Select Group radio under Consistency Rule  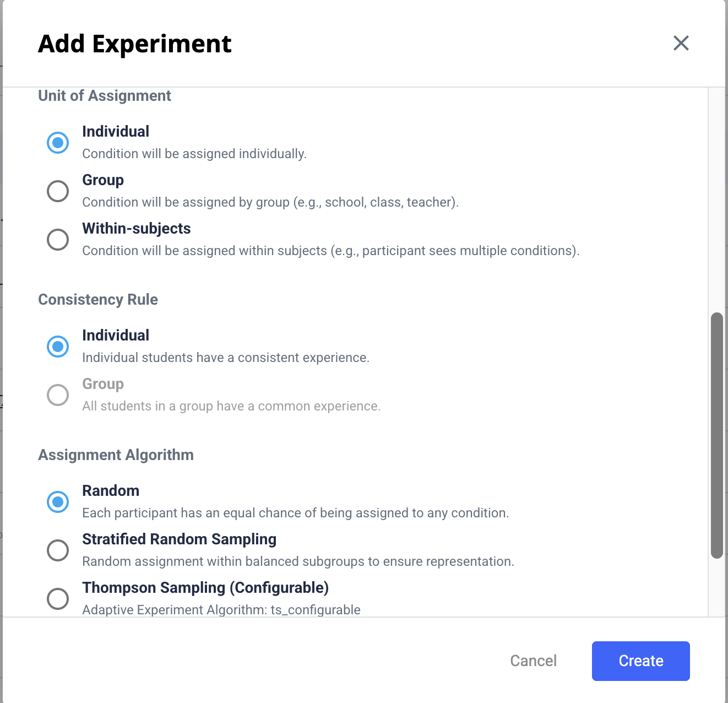tap(58, 395)
